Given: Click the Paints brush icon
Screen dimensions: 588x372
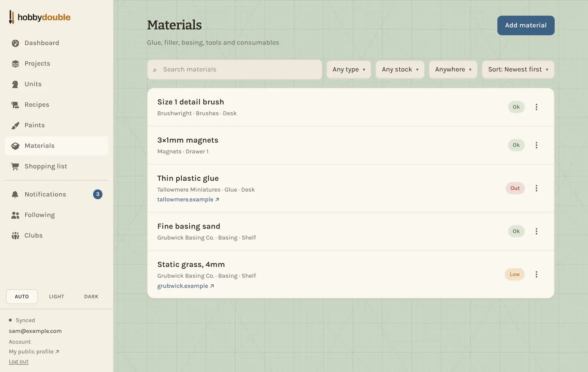Looking at the screenshot, I should pyautogui.click(x=16, y=125).
